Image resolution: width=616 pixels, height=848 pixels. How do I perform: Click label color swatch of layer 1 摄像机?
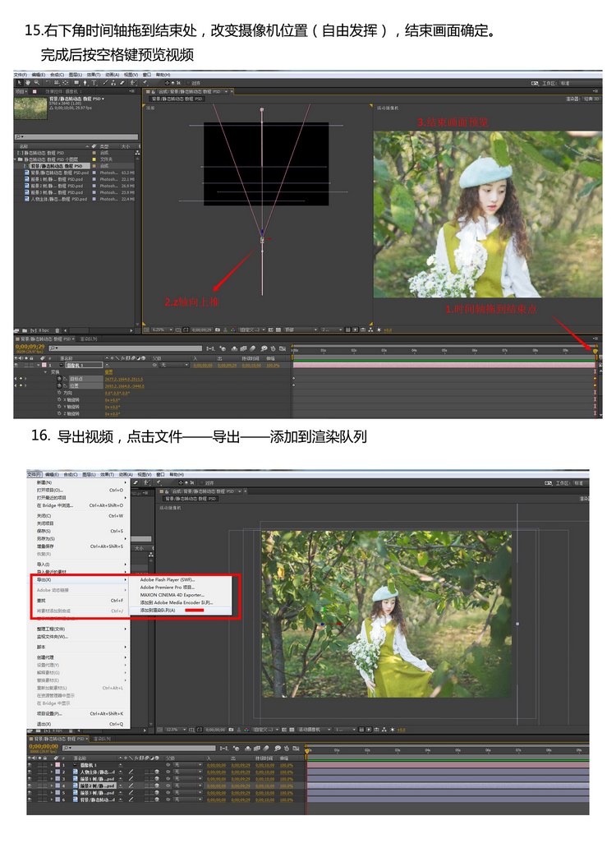point(57,765)
